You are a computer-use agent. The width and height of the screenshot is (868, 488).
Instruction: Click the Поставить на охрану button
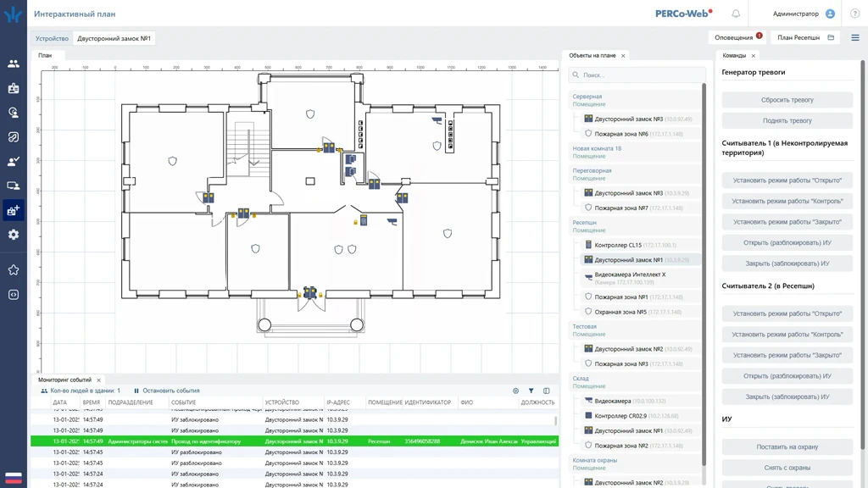(787, 446)
